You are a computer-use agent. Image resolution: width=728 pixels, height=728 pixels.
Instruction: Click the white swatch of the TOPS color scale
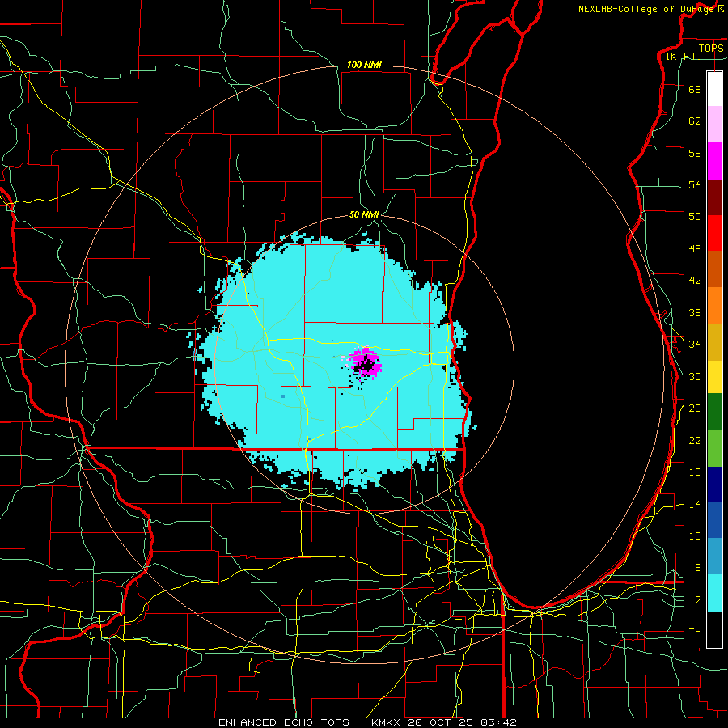[x=714, y=89]
